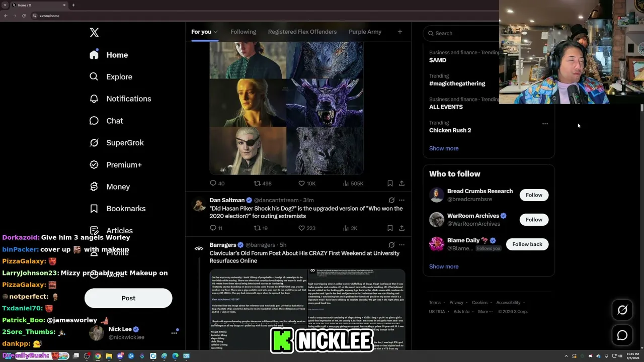This screenshot has width=644, height=362.
Task: Repost Dan Saltman's post
Action: pos(261,228)
